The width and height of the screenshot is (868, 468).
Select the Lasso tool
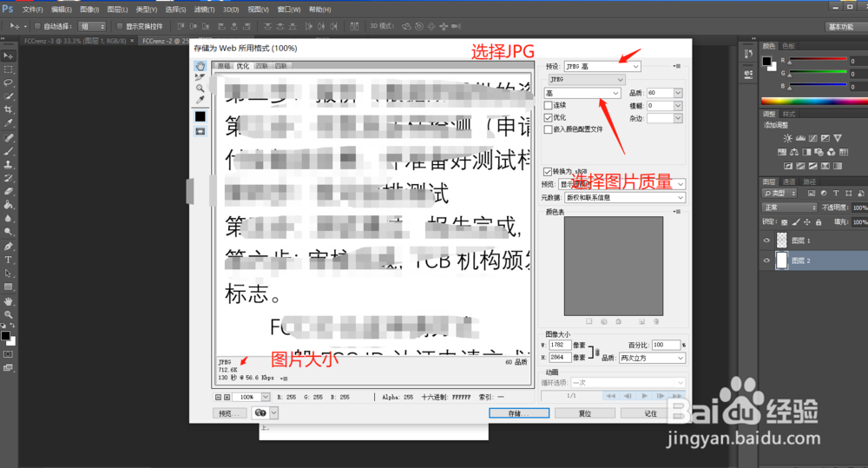click(x=9, y=83)
